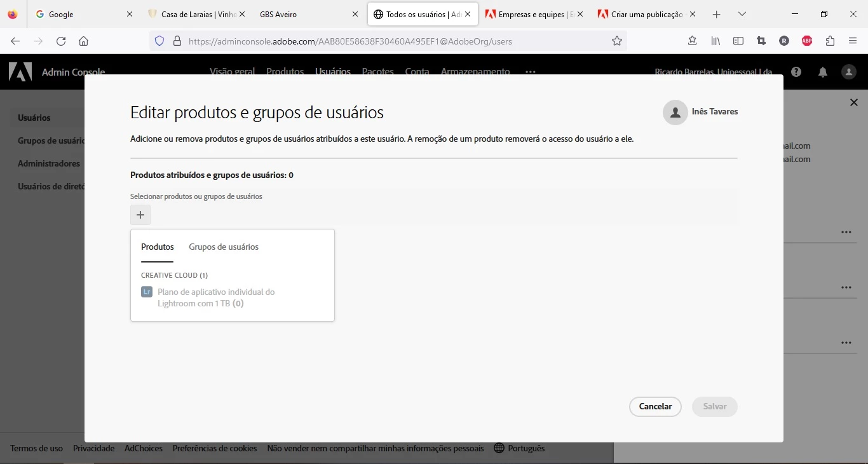Image resolution: width=868 pixels, height=464 pixels.
Task: Click the plus button to add products
Action: tap(140, 215)
